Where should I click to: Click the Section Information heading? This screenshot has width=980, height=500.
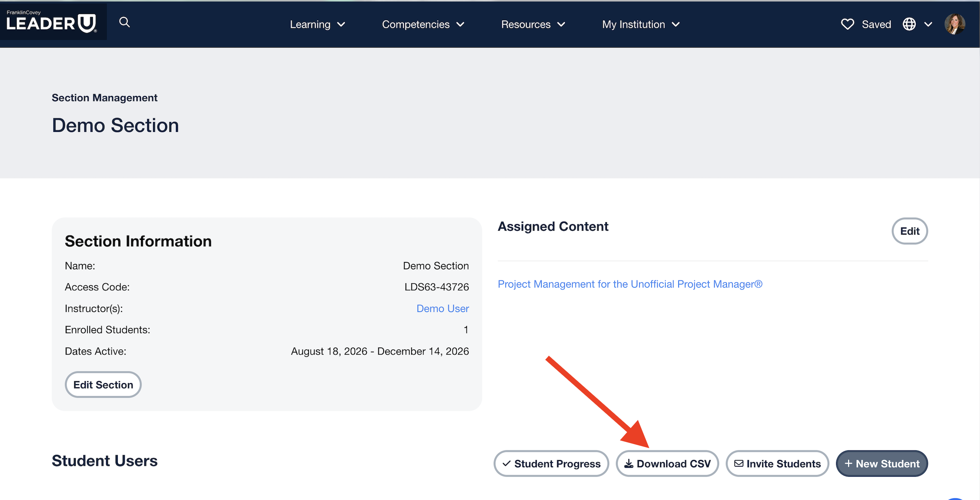tap(138, 241)
